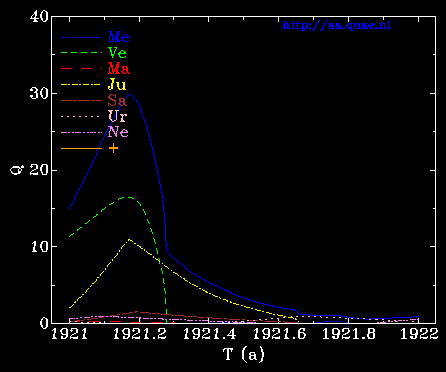Image resolution: width=446 pixels, height=372 pixels.
Task: Click the Ju legend label
Action: pos(117,85)
